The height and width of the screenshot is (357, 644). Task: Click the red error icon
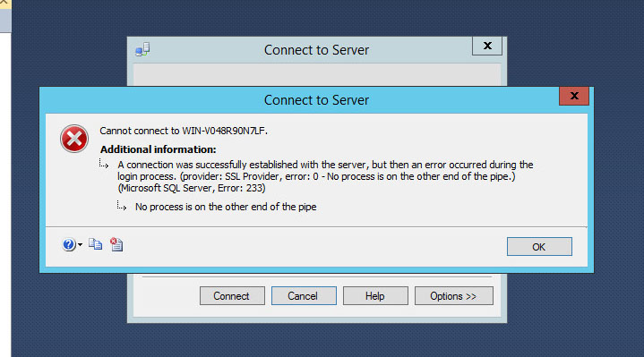(x=74, y=139)
